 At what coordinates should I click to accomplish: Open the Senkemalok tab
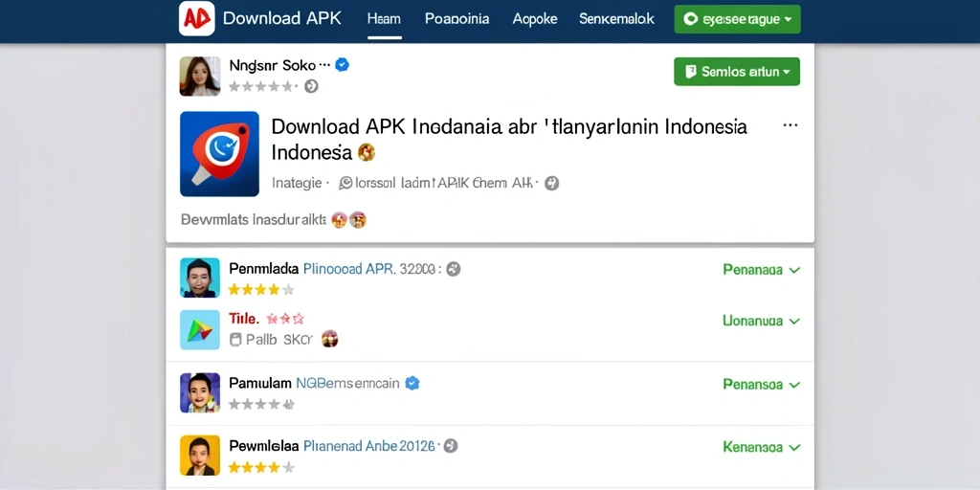(616, 19)
